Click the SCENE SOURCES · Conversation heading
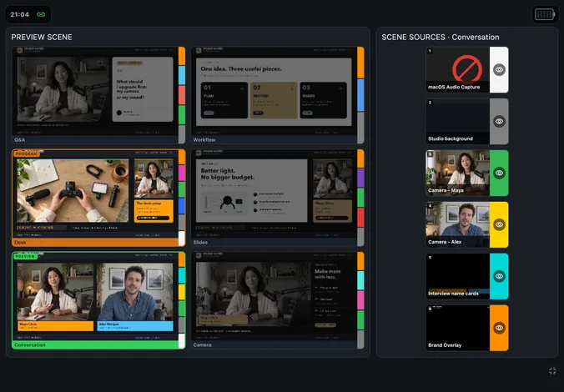 pyautogui.click(x=441, y=37)
